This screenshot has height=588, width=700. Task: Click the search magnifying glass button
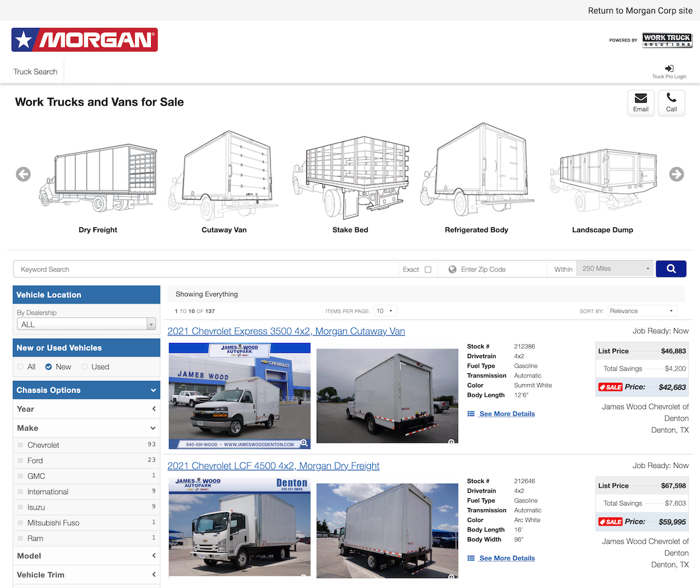[x=671, y=269]
